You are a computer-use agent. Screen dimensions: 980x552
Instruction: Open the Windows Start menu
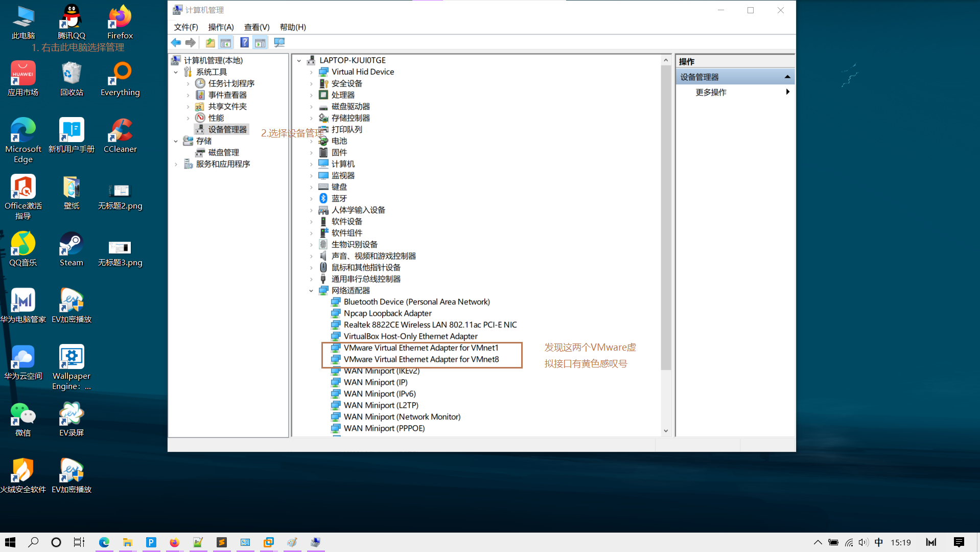pos(10,542)
